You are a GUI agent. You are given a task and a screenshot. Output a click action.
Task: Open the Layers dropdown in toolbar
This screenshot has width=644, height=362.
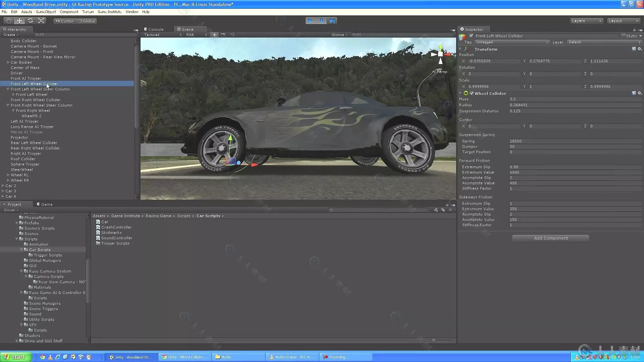(x=587, y=21)
